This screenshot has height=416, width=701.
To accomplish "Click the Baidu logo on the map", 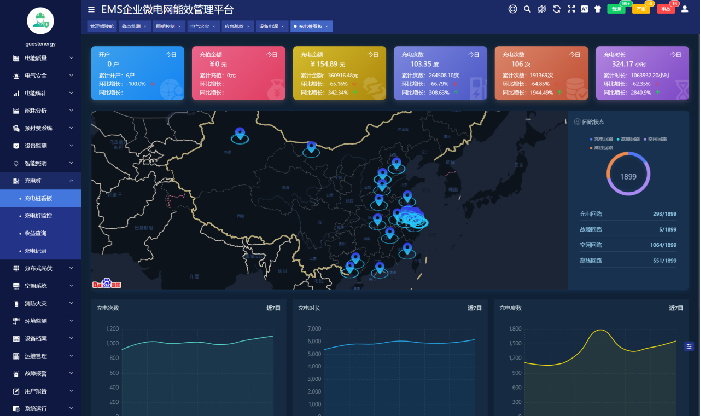I will pos(105,283).
